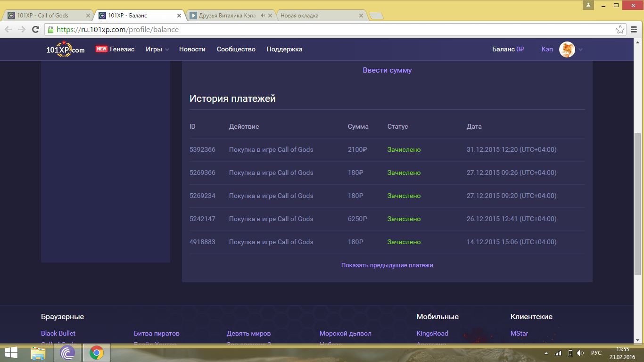The image size is (644, 362).
Task: Click the battery tray icon
Action: [570, 353]
